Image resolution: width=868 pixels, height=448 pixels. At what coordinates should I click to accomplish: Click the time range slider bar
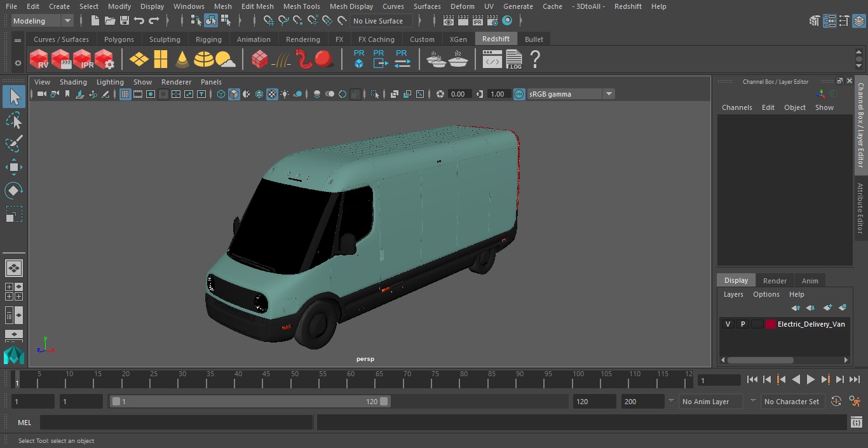[x=250, y=402]
